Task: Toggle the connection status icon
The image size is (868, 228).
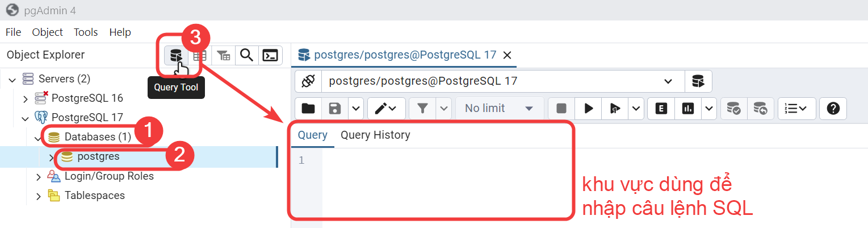Action: point(308,81)
